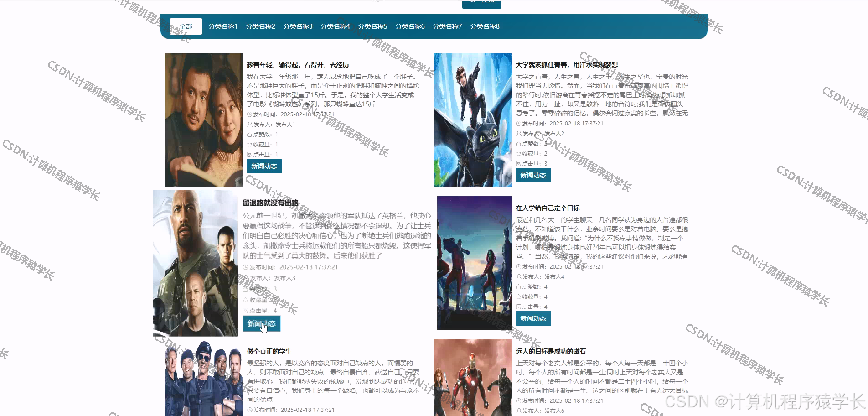Viewport: 868px width, 416px height.
Task: Open the thumbnail of 在大学给自己定个目标 article
Action: pyautogui.click(x=474, y=263)
